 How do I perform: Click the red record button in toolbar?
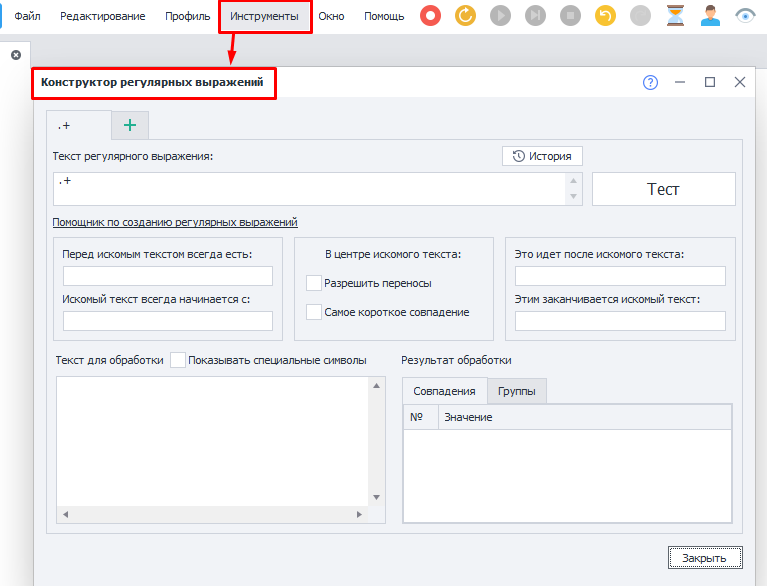coord(430,16)
